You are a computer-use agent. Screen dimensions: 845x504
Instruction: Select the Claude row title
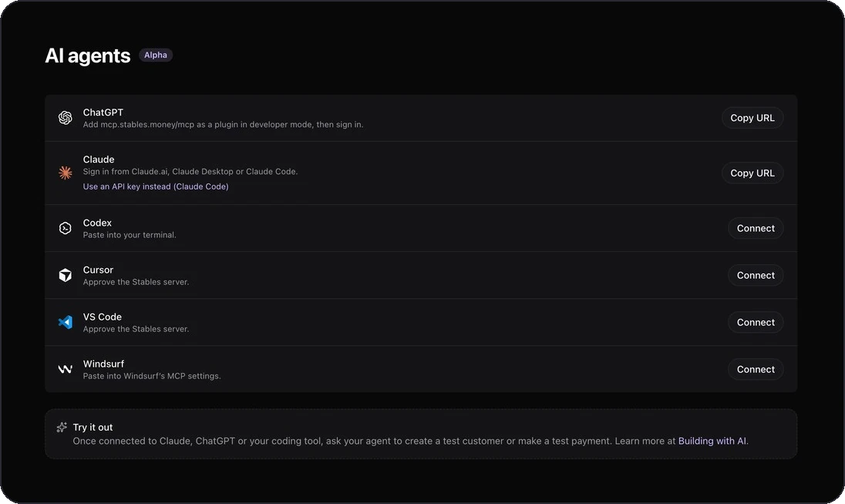(99, 160)
